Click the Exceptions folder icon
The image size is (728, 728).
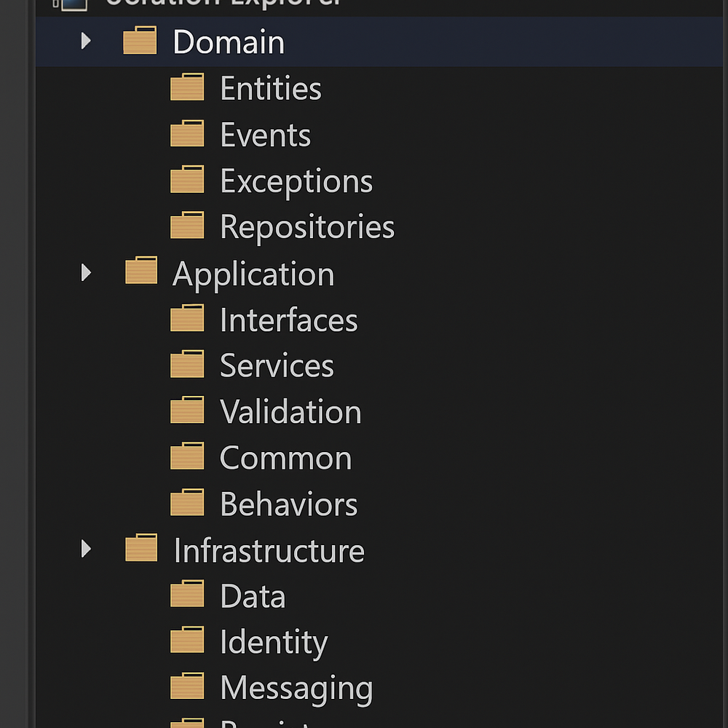point(188,180)
